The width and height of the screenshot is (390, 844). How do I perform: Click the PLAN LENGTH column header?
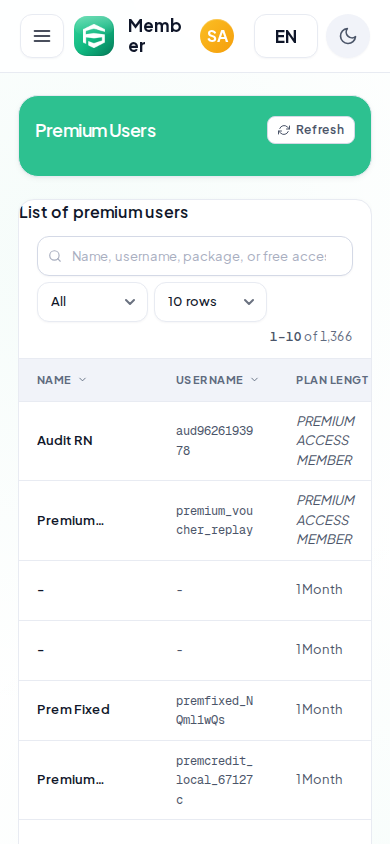(332, 380)
